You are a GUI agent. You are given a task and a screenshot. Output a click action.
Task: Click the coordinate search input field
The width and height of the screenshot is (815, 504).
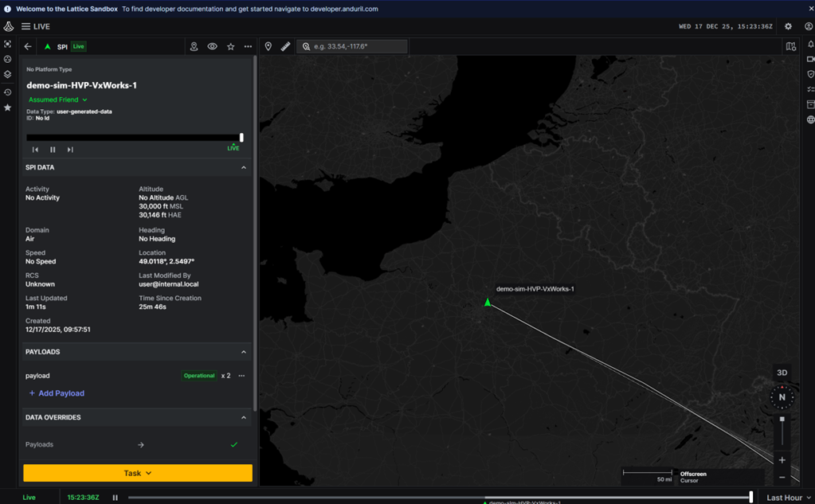tap(359, 47)
